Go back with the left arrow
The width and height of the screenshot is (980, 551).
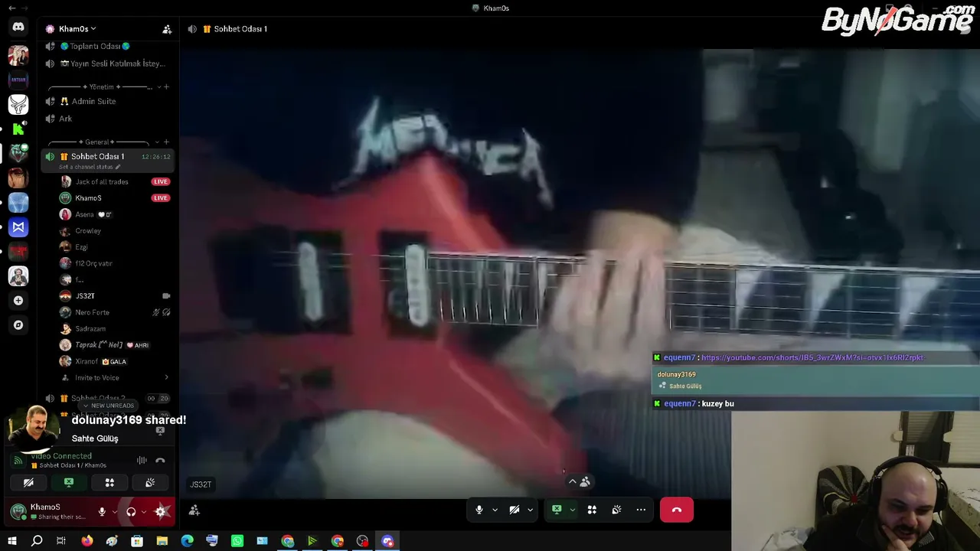tap(11, 8)
